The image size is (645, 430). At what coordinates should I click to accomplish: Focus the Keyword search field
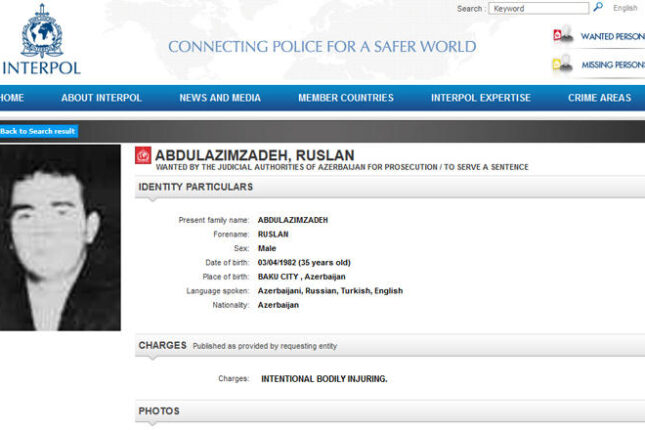coord(538,8)
